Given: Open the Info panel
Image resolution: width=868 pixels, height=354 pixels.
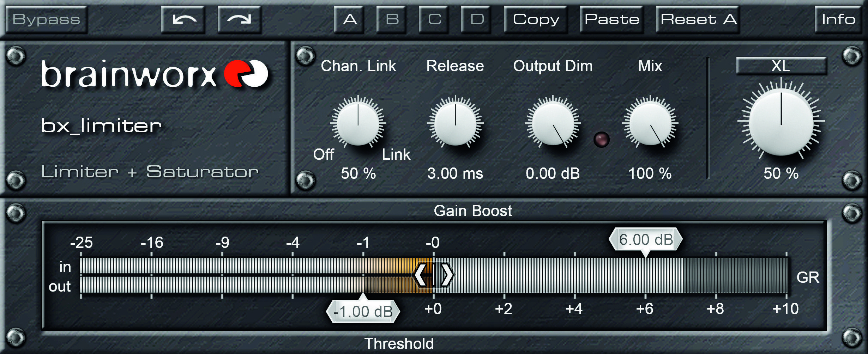Looking at the screenshot, I should (x=838, y=19).
